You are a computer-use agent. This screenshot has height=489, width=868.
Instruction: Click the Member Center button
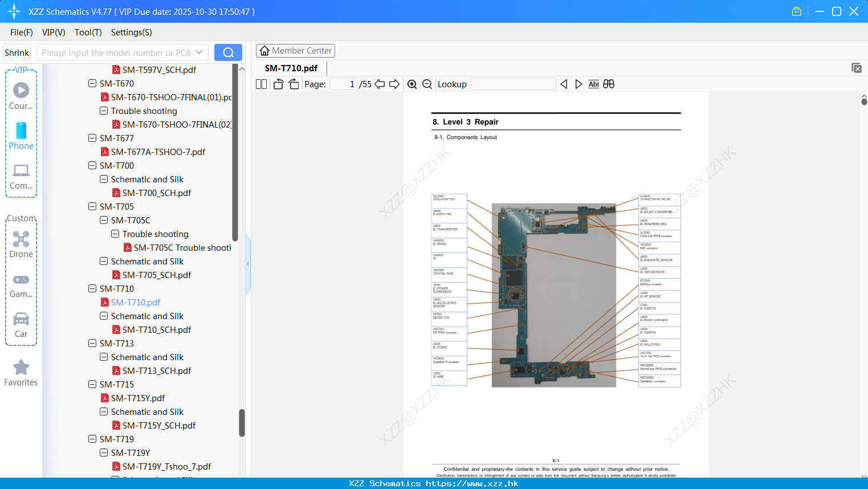[295, 51]
